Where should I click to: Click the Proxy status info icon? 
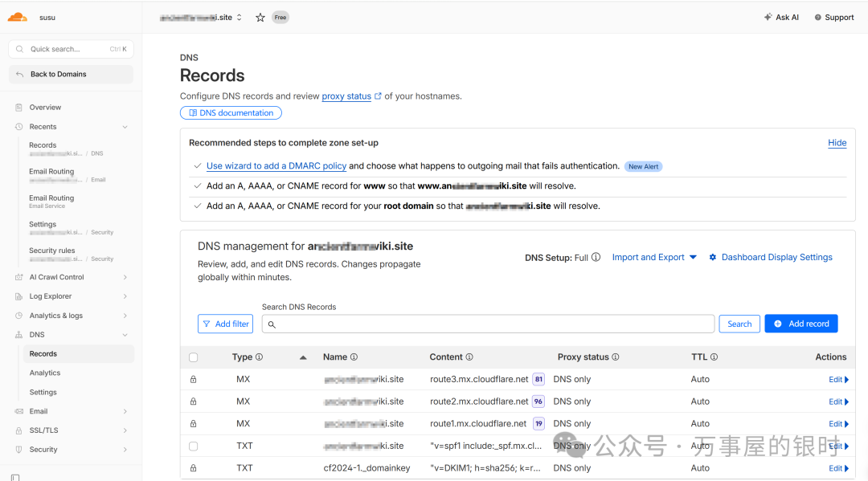[616, 357]
